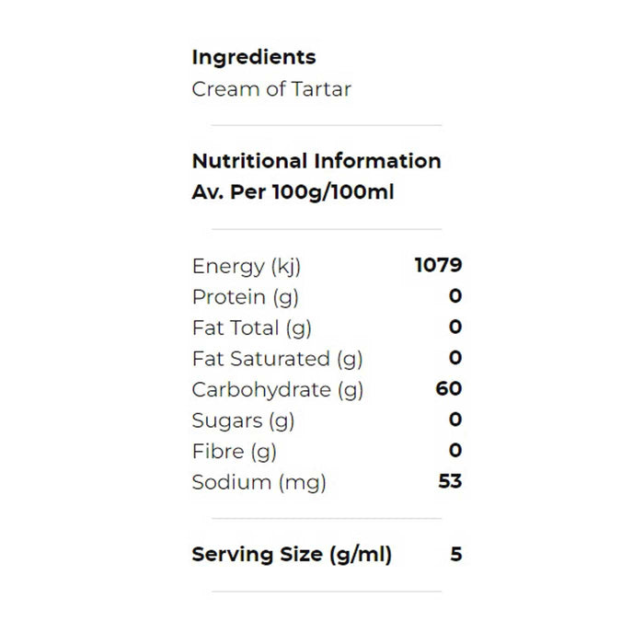Viewport: 644px width, 644px height.
Task: Click the Ingredients heading
Action: tap(253, 57)
